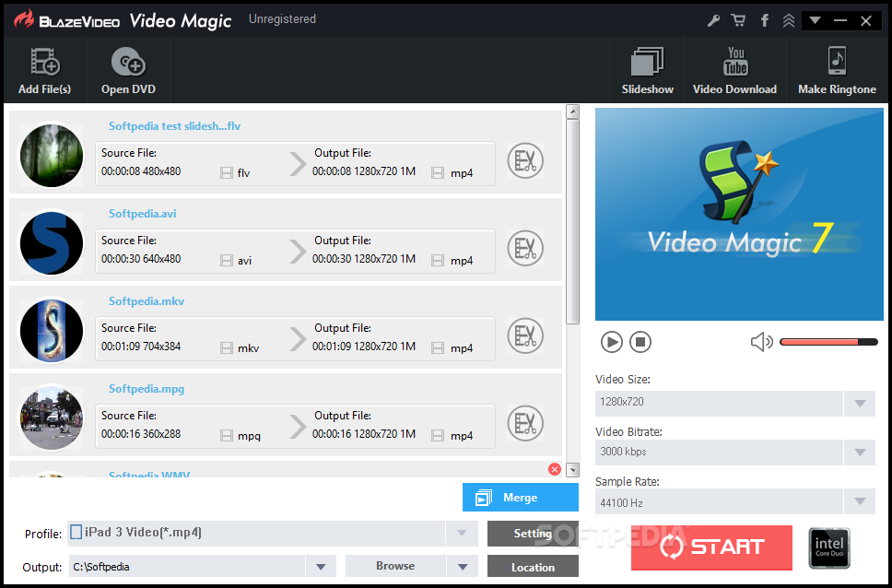The image size is (892, 588).
Task: Visit the Facebook page icon
Action: pyautogui.click(x=765, y=21)
